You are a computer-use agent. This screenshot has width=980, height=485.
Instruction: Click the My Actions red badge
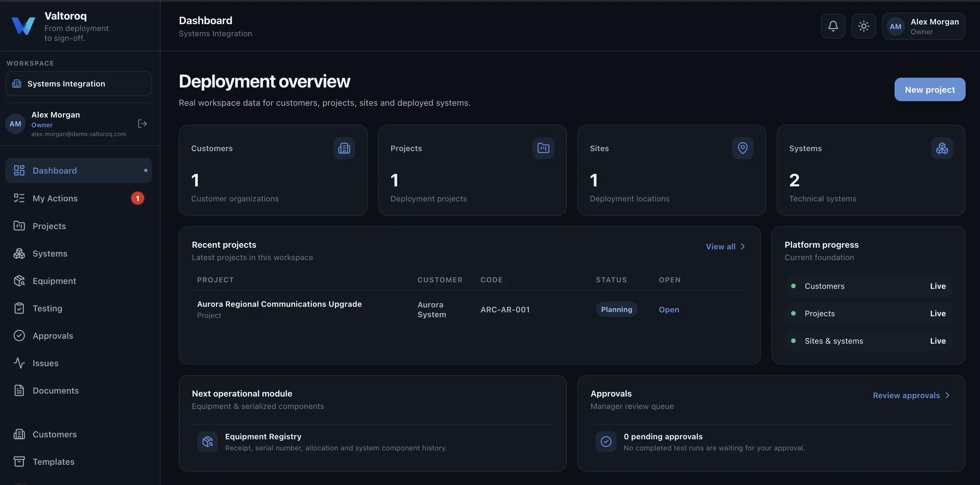[138, 198]
